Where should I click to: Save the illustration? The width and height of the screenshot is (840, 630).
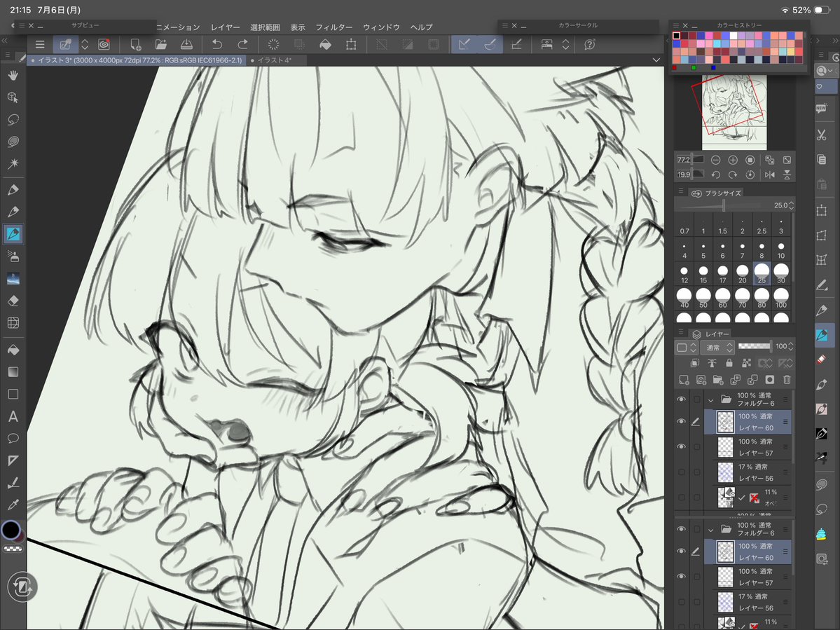186,44
